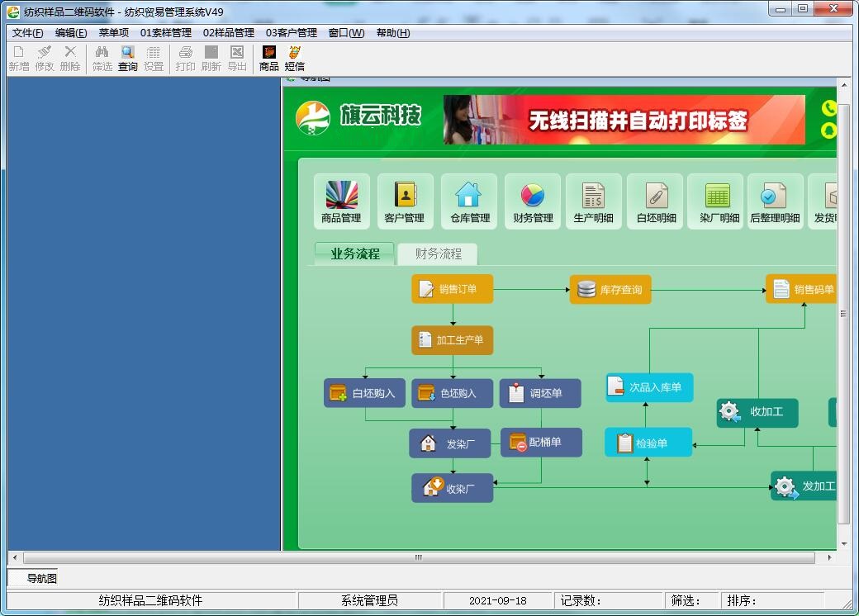Viewport: 859px width, 616px height.
Task: Click the 加工生产单 flowchart node
Action: (x=453, y=340)
